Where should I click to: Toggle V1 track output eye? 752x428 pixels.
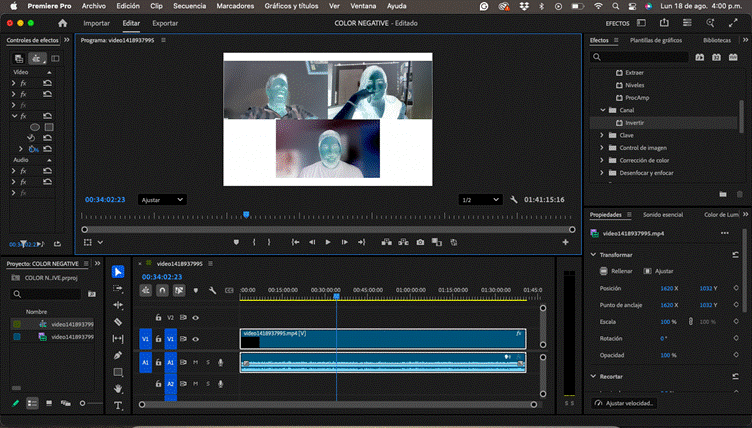click(196, 339)
